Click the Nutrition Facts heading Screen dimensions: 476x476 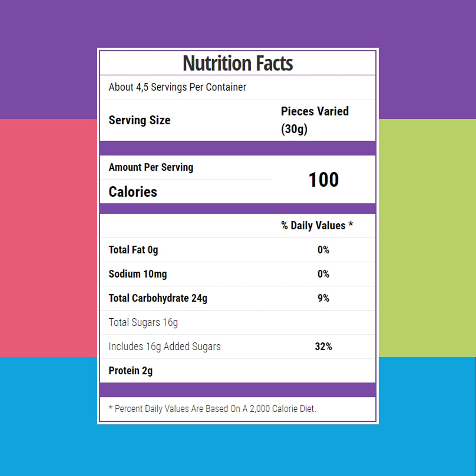click(x=238, y=63)
